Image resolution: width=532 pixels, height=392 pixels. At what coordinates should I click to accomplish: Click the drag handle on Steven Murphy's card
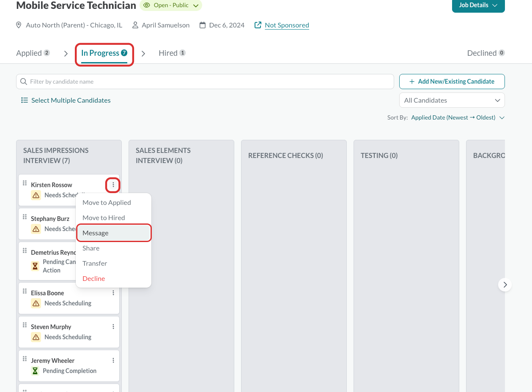[25, 325]
